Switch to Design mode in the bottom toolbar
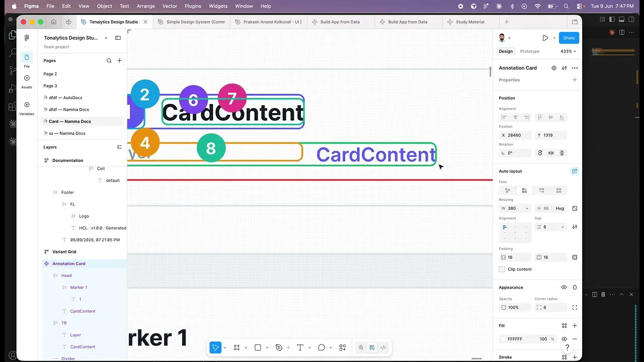The width and height of the screenshot is (644, 362). 372,347
